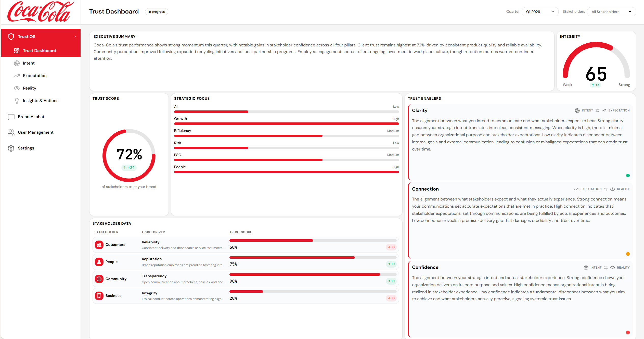The height and width of the screenshot is (339, 644).
Task: Click the orange status dot on Connection card
Action: coord(628,254)
